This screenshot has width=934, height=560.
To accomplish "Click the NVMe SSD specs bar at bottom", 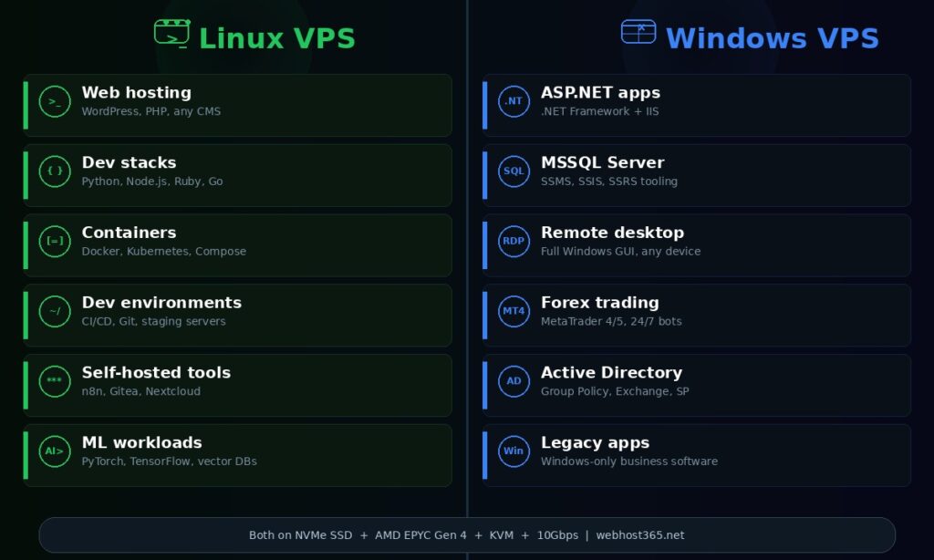I will click(x=467, y=535).
